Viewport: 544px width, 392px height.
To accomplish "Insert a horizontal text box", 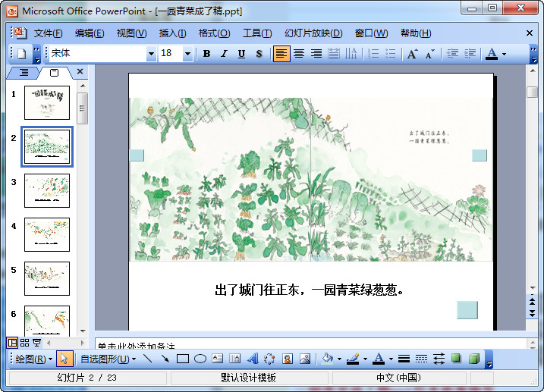I will (218, 359).
